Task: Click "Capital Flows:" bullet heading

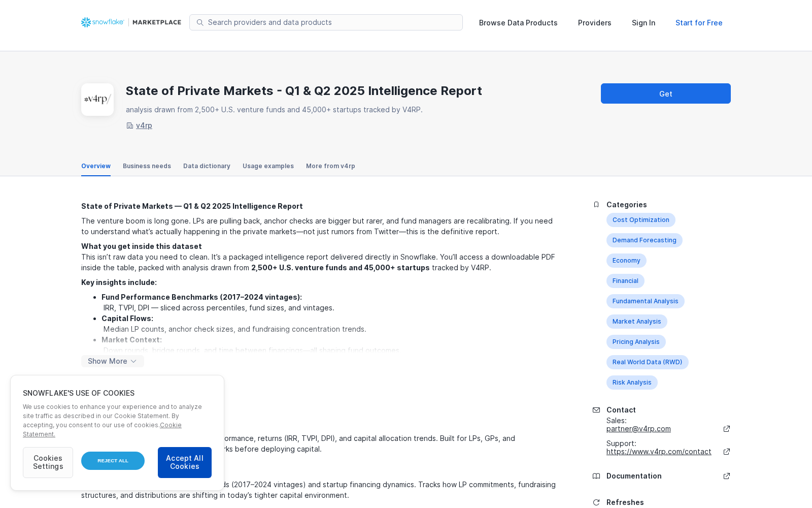Action: [127, 319]
